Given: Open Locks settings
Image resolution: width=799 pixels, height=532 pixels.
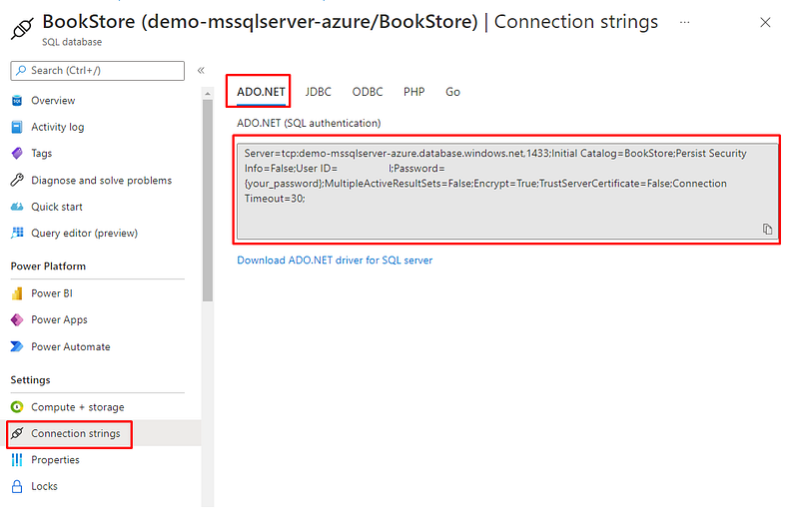Looking at the screenshot, I should (x=44, y=486).
